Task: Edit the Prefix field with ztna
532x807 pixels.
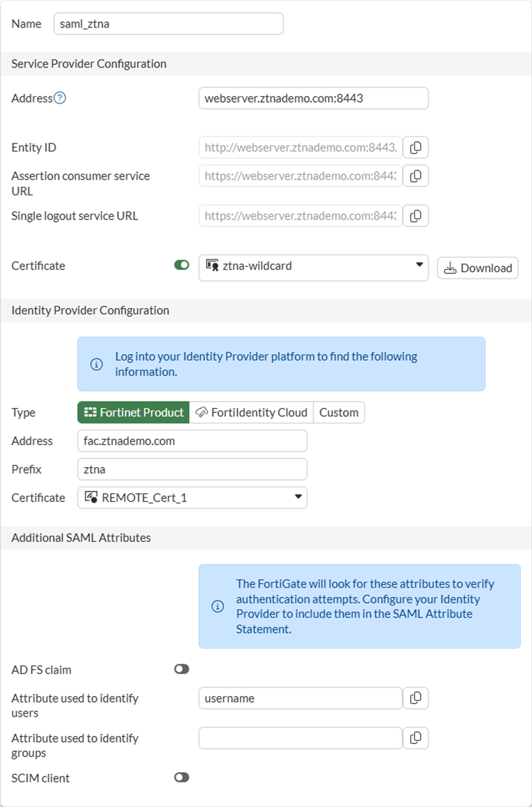Action: [192, 469]
